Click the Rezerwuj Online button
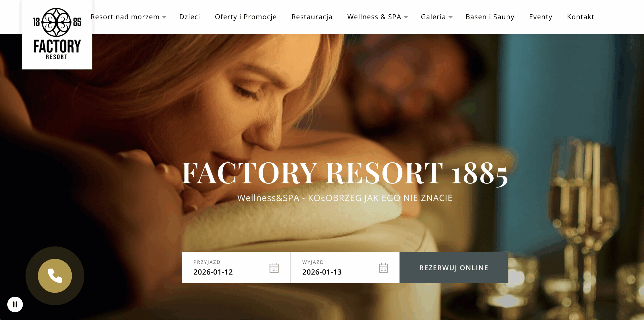 point(454,268)
